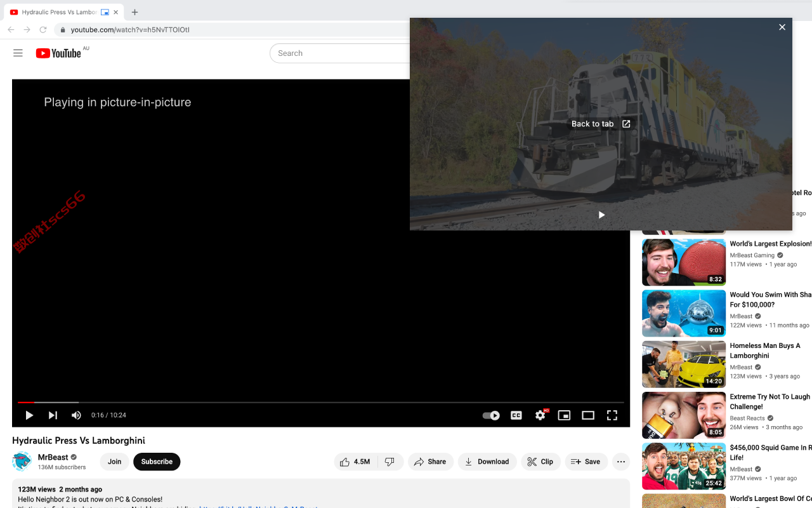Seek on the video progress bar
The image size is (812, 508).
321,403
